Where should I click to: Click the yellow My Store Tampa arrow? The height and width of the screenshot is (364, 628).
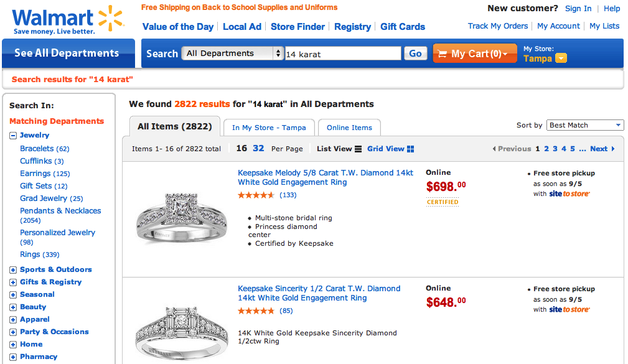click(561, 58)
